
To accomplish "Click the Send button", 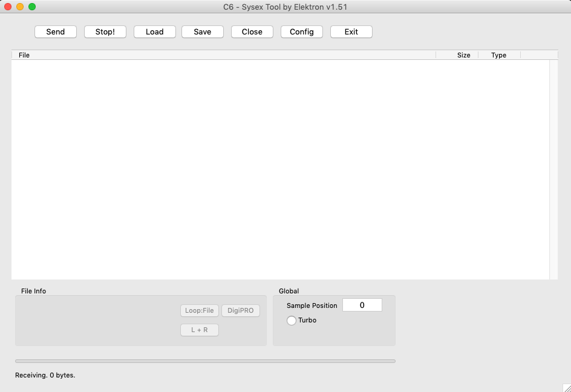I will [56, 31].
